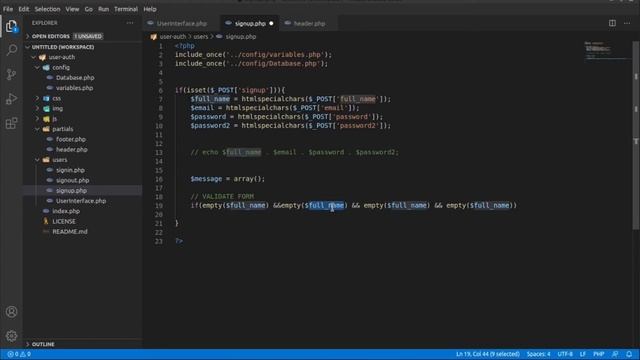Viewport: 640px width, 360px height.
Task: Open the View menu
Action: click(72, 9)
